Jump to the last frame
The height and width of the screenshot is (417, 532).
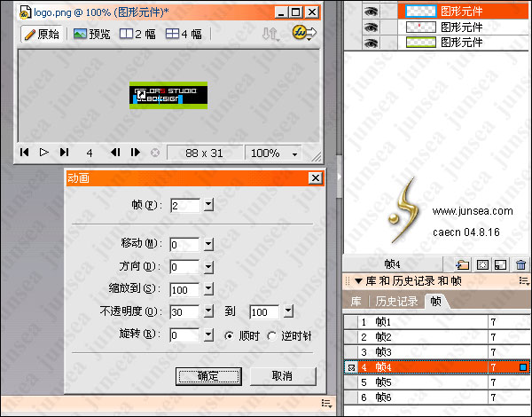[66, 153]
